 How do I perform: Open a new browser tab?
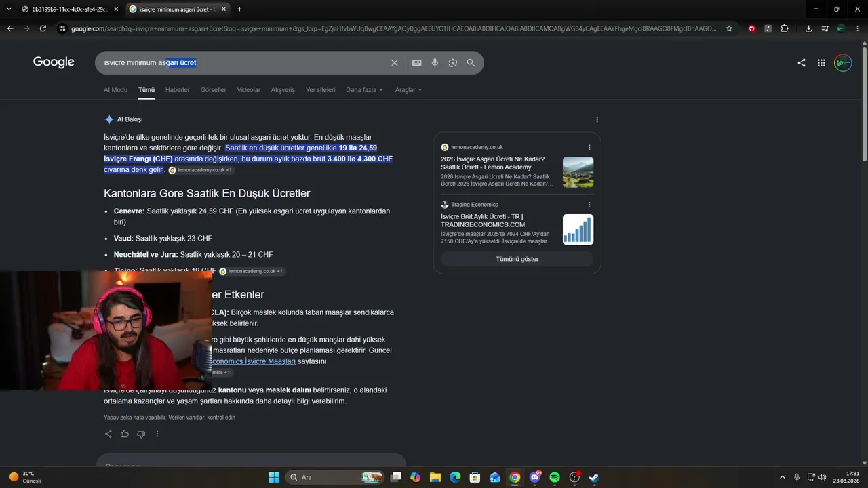click(x=239, y=9)
